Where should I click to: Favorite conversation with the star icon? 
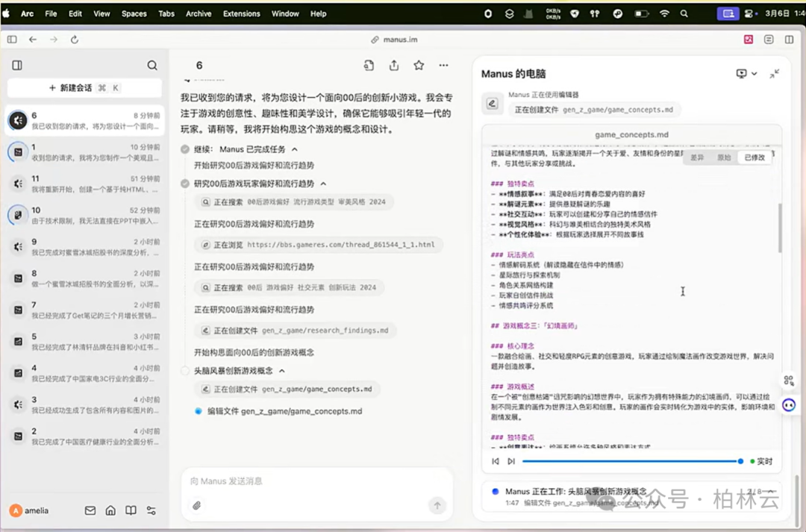coord(419,65)
